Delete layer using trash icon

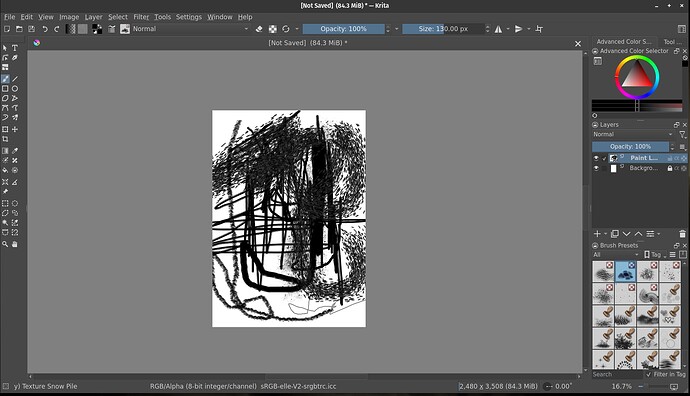coord(682,234)
